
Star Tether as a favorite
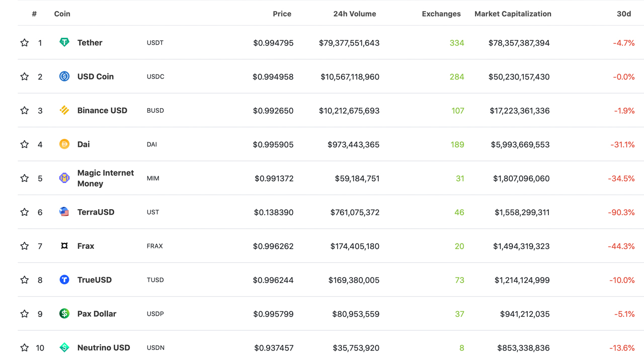coord(24,43)
